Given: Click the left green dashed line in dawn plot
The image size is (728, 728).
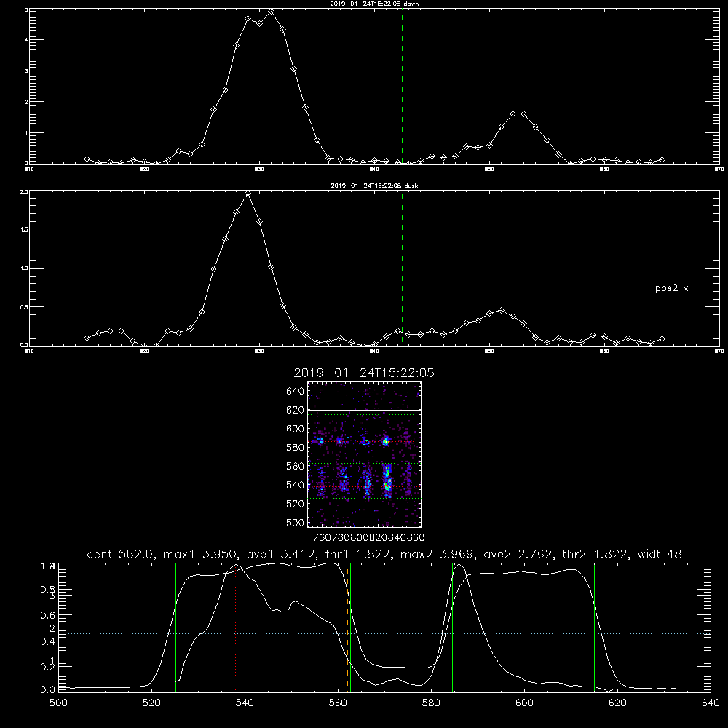Looking at the screenshot, I should point(232,86).
